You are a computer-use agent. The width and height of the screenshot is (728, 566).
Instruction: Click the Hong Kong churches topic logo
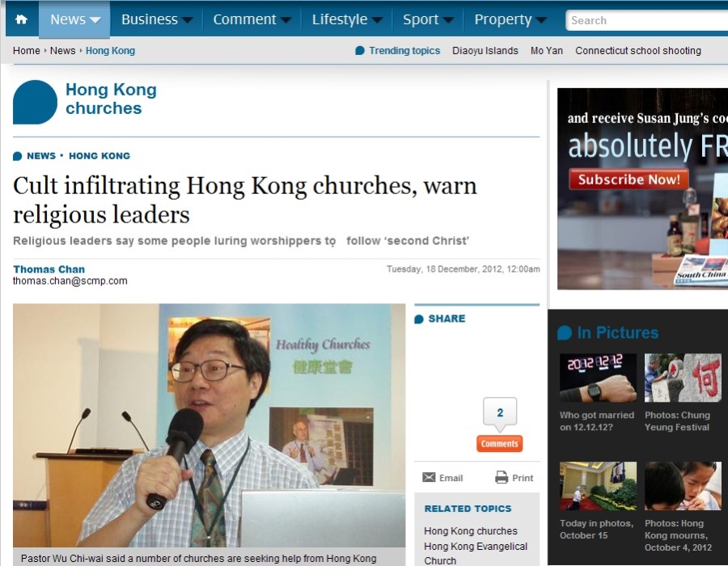coord(35,102)
